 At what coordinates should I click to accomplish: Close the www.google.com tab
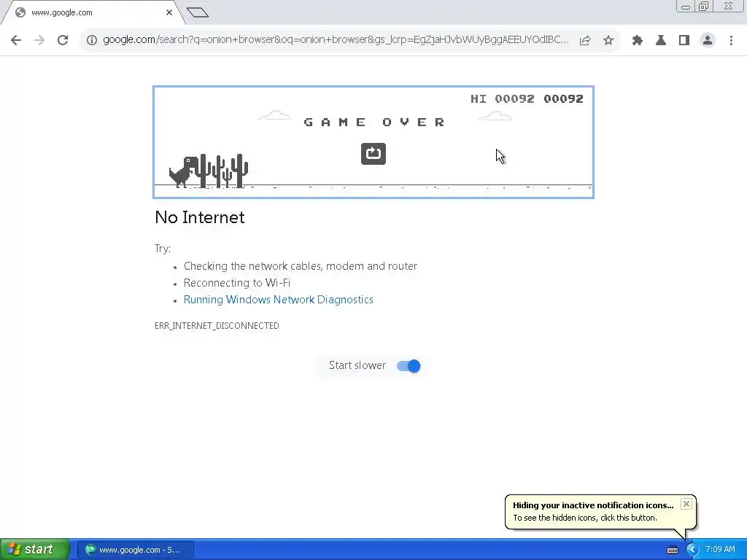click(169, 12)
